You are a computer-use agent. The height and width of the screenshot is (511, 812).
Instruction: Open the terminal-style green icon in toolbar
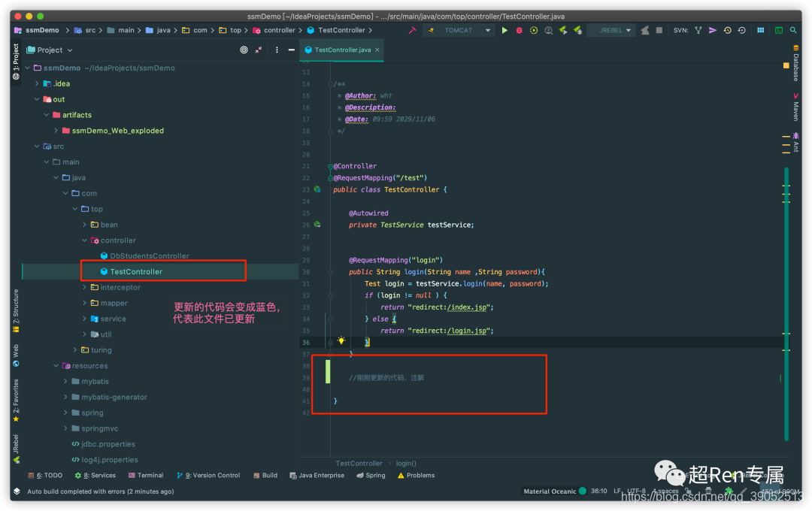778,31
